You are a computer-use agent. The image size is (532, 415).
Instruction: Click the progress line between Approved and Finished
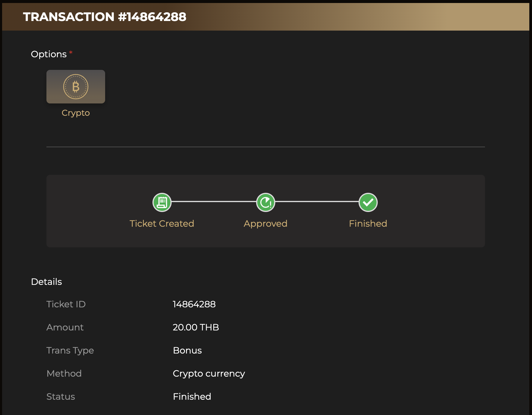[x=317, y=202]
